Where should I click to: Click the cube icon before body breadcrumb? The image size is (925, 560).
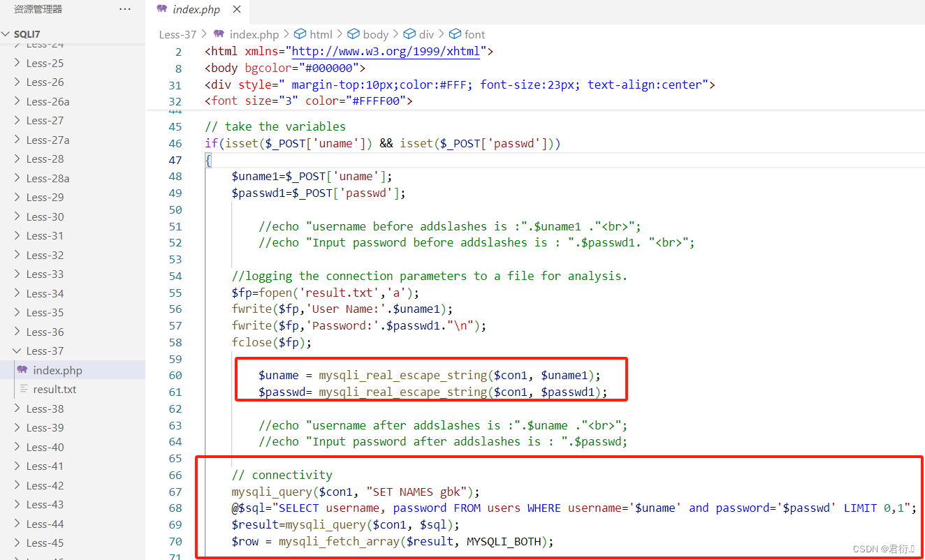pyautogui.click(x=353, y=34)
